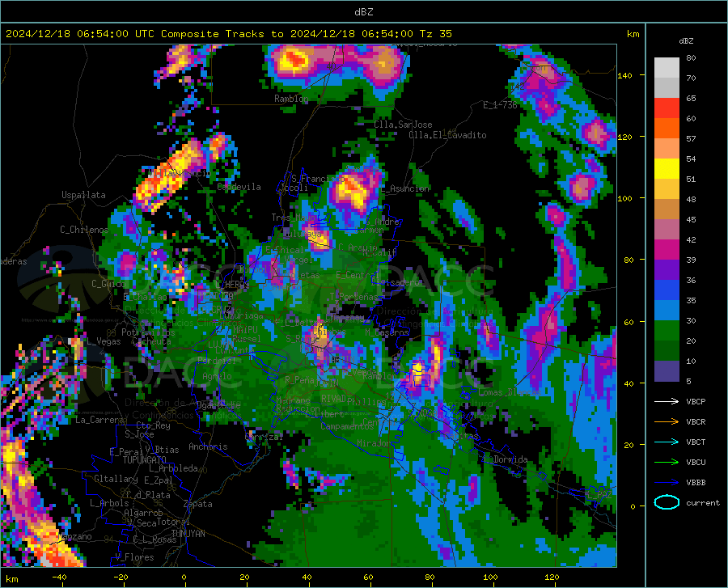Click legend value 45

(x=691, y=219)
